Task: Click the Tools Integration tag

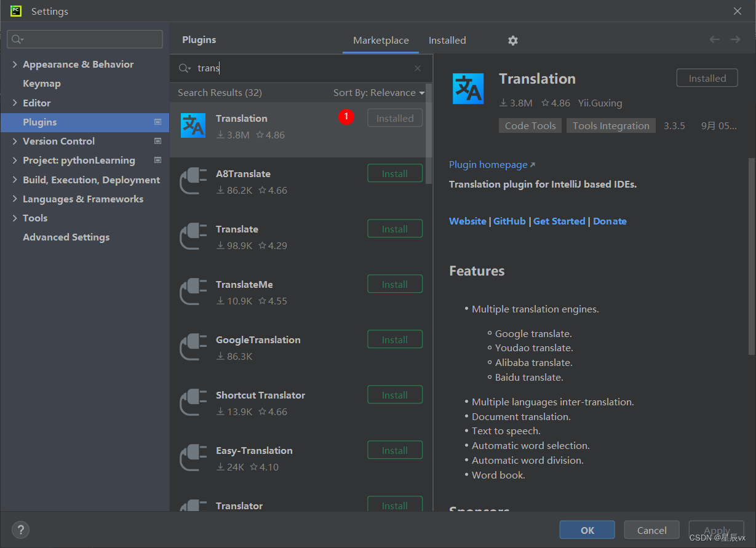Action: (x=611, y=125)
